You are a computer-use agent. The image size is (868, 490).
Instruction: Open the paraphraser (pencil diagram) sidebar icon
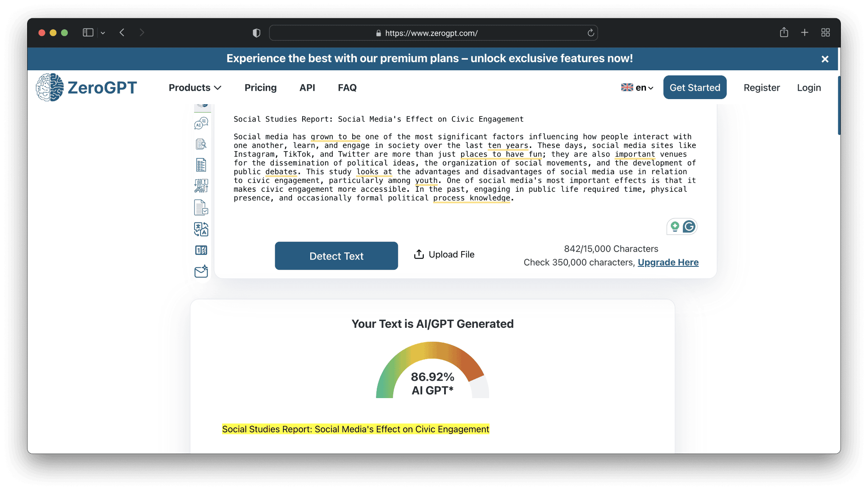tap(201, 185)
